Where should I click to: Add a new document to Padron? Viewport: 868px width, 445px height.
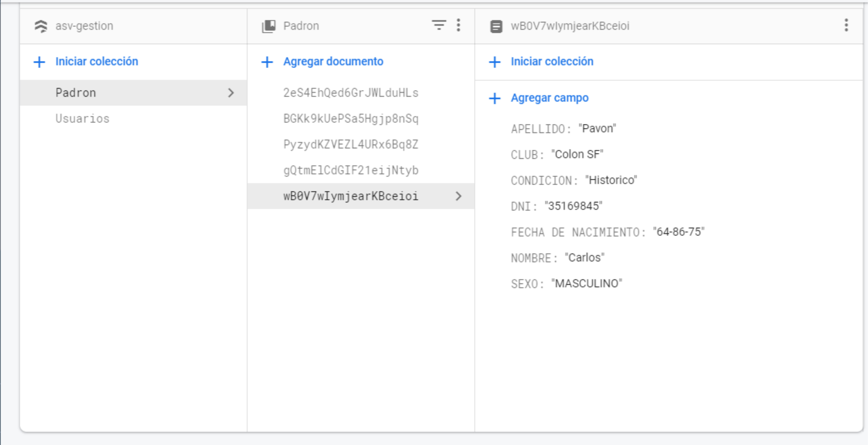pyautogui.click(x=333, y=61)
